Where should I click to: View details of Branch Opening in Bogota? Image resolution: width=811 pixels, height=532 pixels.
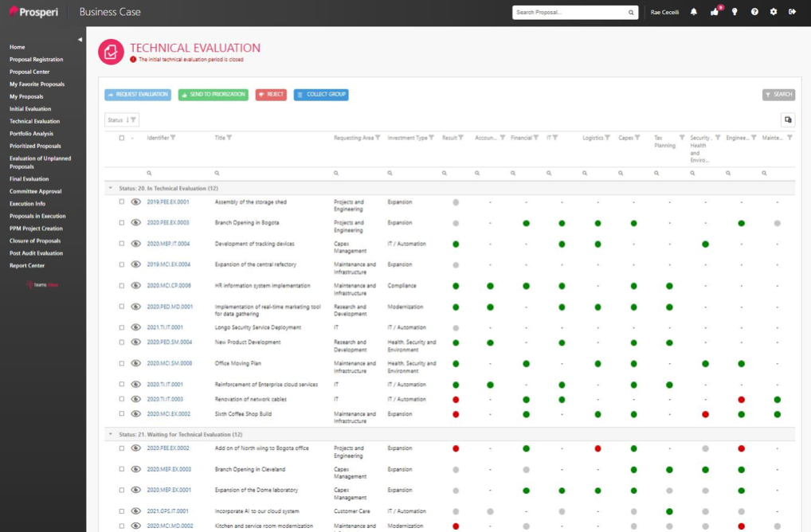pos(135,223)
